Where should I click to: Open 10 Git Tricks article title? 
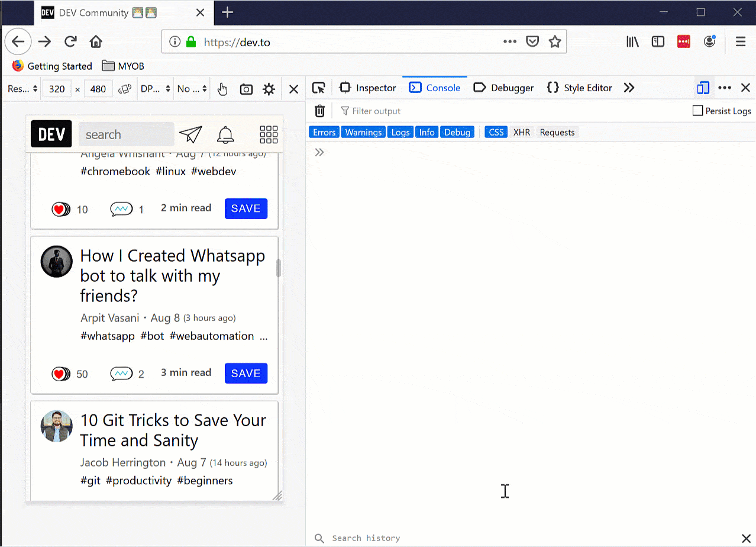[x=173, y=430]
